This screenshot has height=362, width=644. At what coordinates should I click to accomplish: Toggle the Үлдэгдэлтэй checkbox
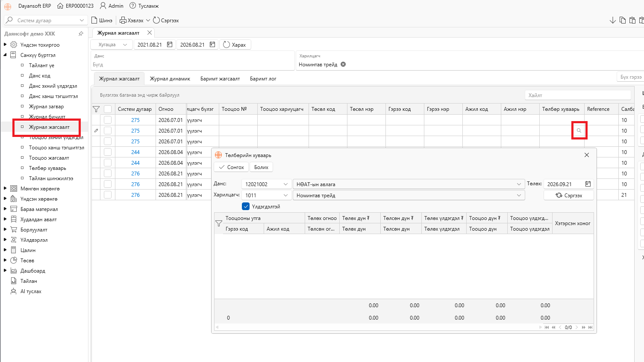point(246,206)
